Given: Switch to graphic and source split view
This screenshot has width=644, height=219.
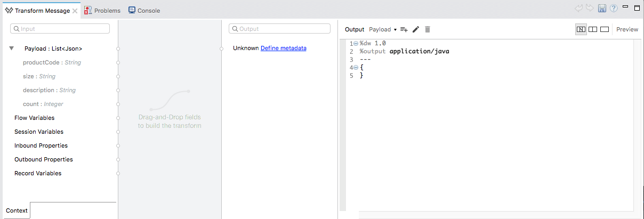Looking at the screenshot, I should coord(581,29).
